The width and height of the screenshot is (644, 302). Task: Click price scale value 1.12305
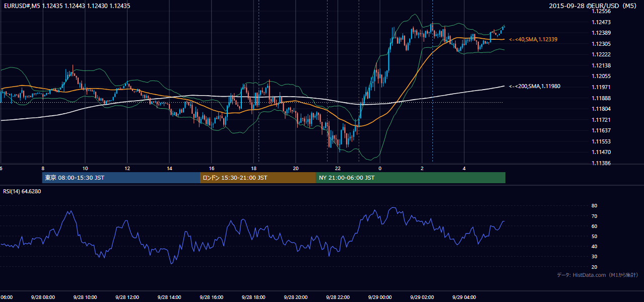(x=602, y=44)
